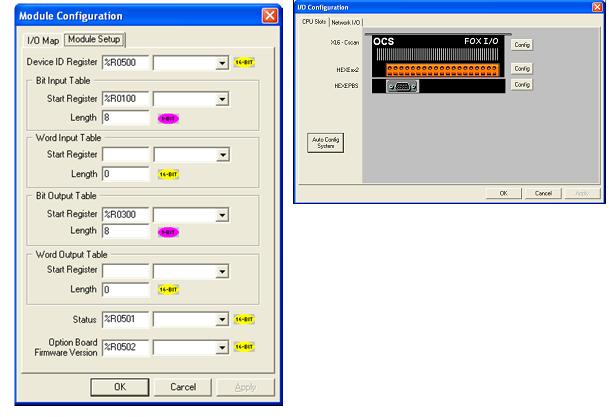Click the 16-BIT badge beside Status register

pyautogui.click(x=244, y=319)
